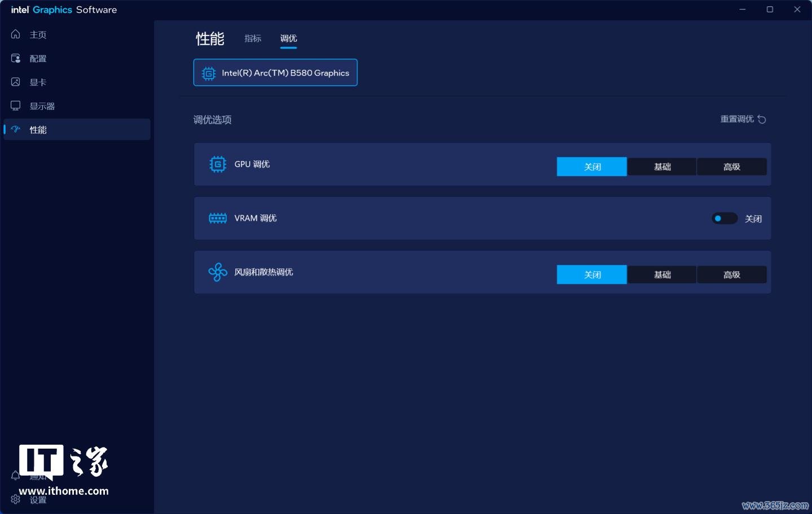Click the 重置调优 text link
The height and width of the screenshot is (514, 812).
[737, 119]
